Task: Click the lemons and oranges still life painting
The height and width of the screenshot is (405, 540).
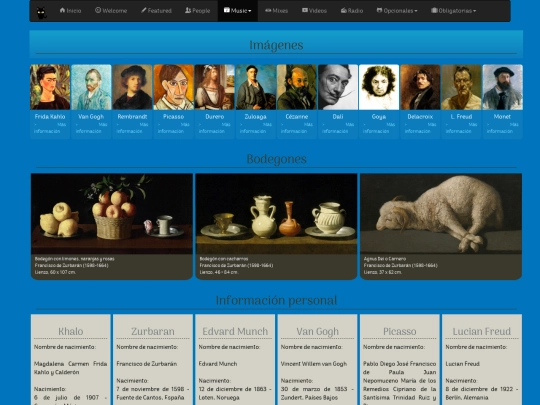Action: pyautogui.click(x=112, y=214)
